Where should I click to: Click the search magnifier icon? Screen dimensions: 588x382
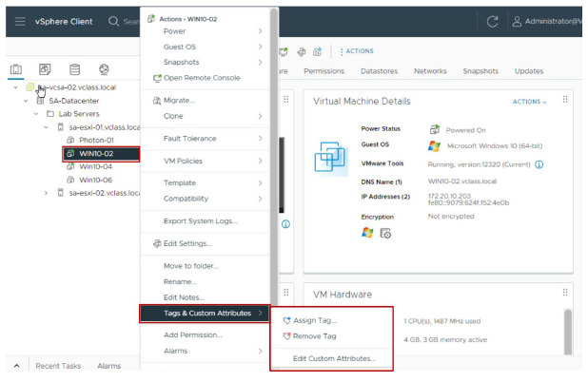point(114,22)
